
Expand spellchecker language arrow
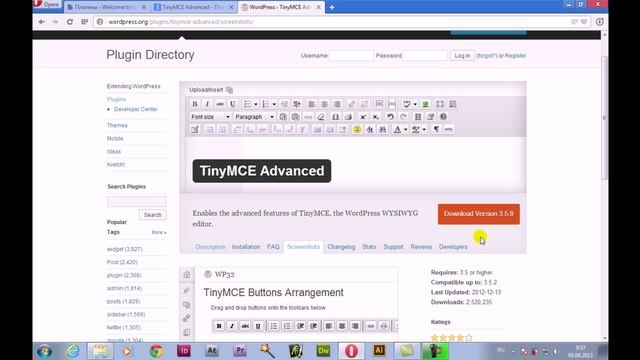click(415, 104)
